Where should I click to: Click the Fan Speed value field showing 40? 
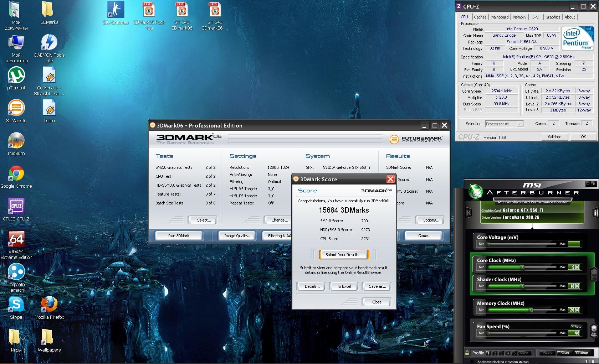(x=574, y=333)
